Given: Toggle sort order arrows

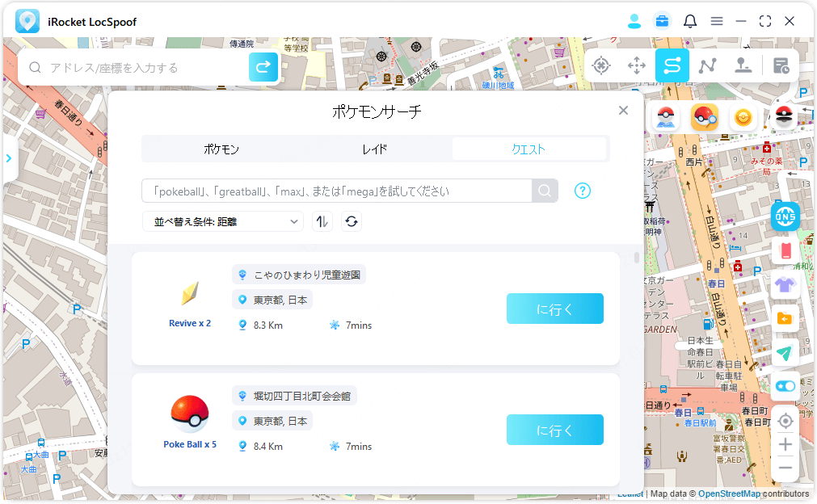Looking at the screenshot, I should pos(322,222).
